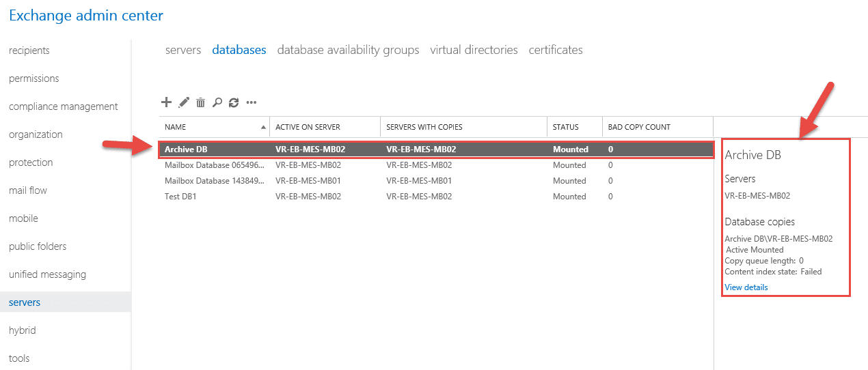Click Copy queue length: 0 text
This screenshot has width=868, height=370.
(764, 261)
